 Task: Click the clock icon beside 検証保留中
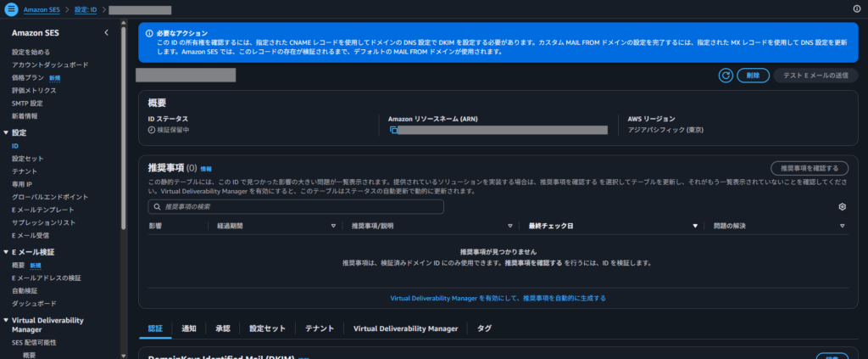pos(152,130)
